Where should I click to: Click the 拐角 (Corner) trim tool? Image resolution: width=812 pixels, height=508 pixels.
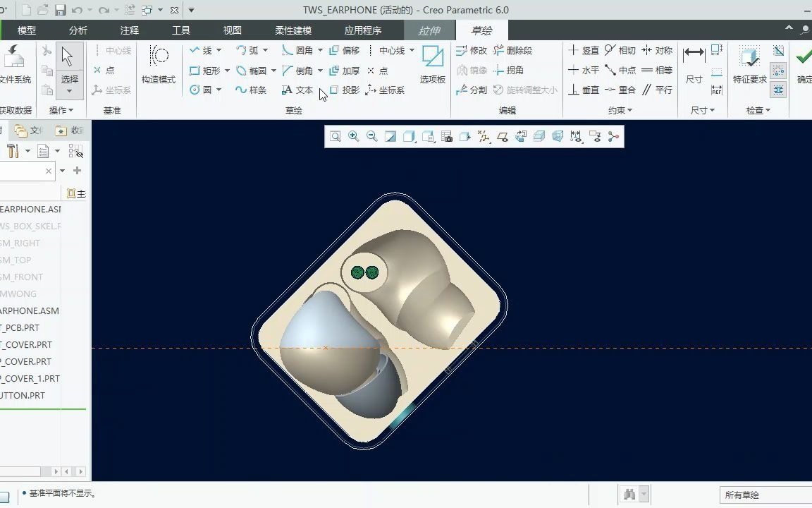pos(508,70)
